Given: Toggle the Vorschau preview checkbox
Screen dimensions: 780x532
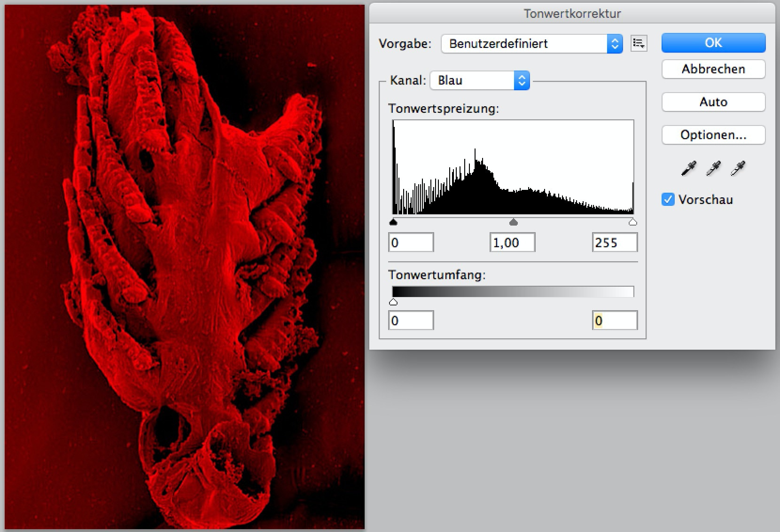Looking at the screenshot, I should tap(668, 200).
